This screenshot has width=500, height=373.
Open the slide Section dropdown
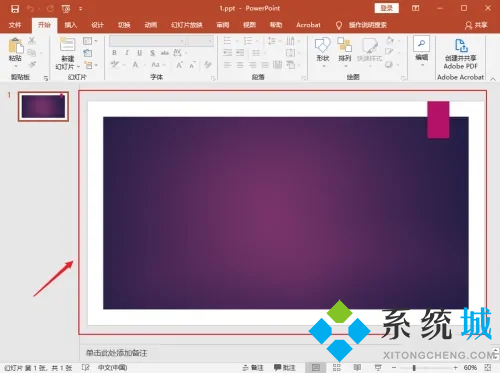(x=91, y=65)
